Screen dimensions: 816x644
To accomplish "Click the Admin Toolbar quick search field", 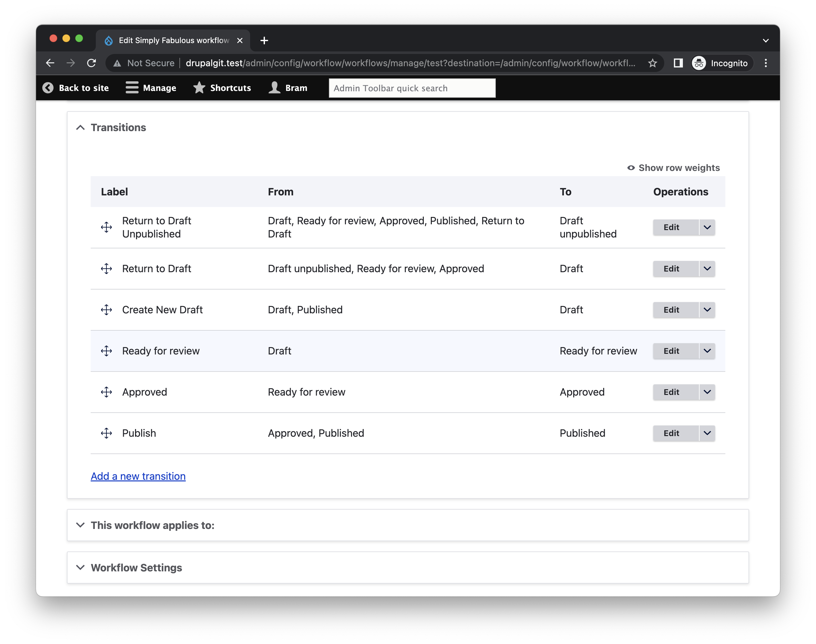I will point(412,88).
